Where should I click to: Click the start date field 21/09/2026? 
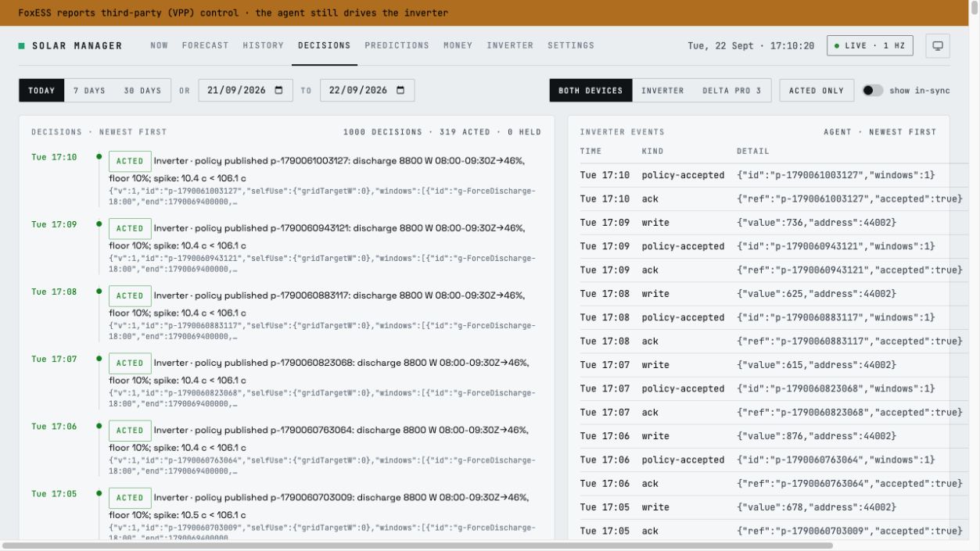(246, 91)
